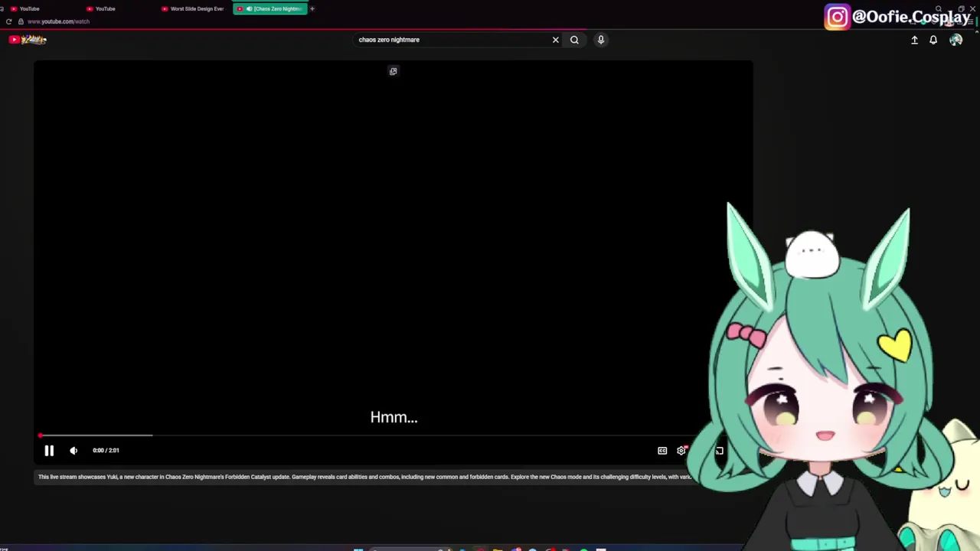Open the player settings gear
The width and height of the screenshot is (980, 551).
(681, 451)
